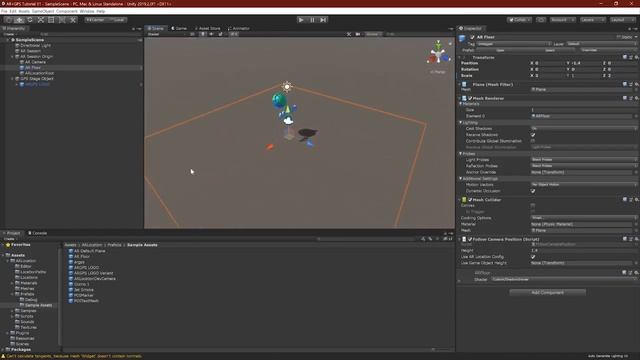Click the scene camera settings icon
Viewport: 640px width, 360px height.
[x=358, y=34]
